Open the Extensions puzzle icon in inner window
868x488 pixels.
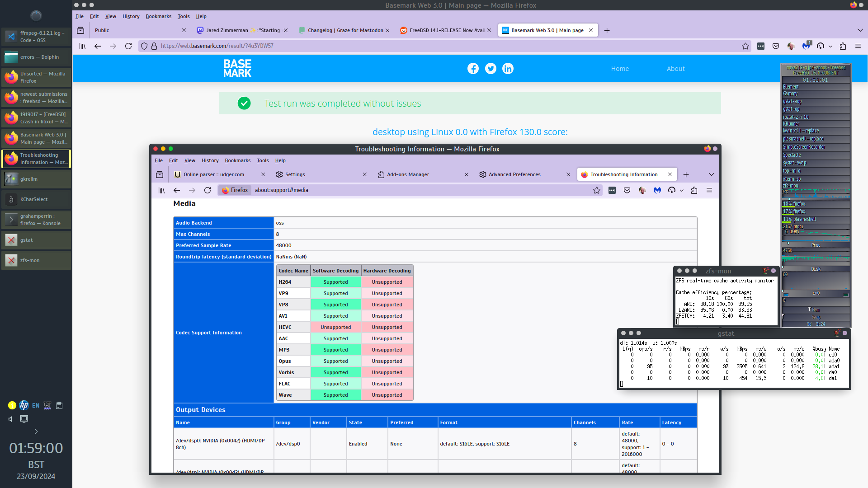click(x=694, y=190)
